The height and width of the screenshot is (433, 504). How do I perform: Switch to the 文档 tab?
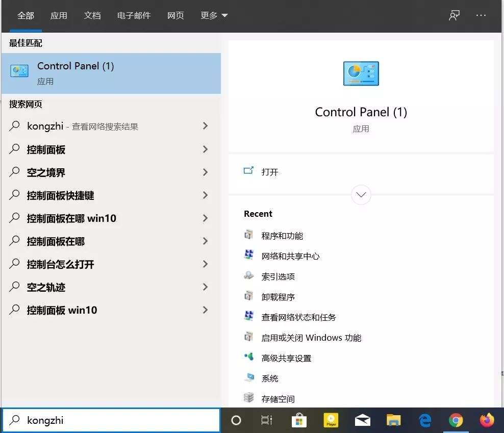tap(92, 15)
